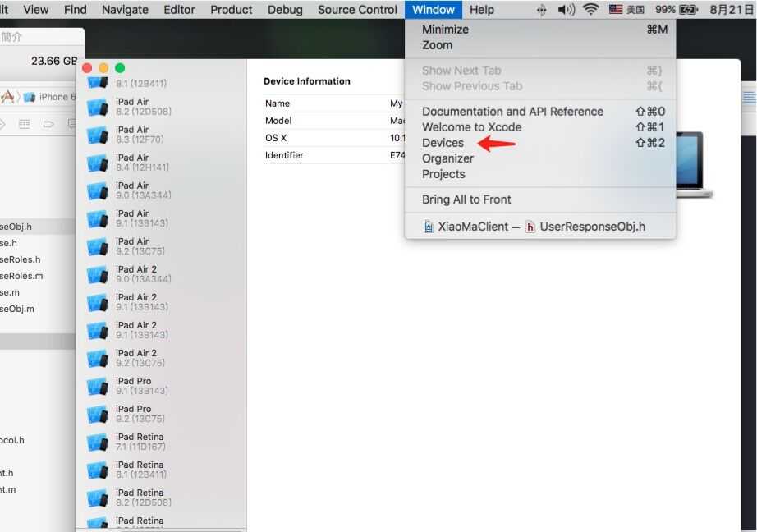The image size is (757, 532).
Task: Open the Editor menu
Action: 179,10
